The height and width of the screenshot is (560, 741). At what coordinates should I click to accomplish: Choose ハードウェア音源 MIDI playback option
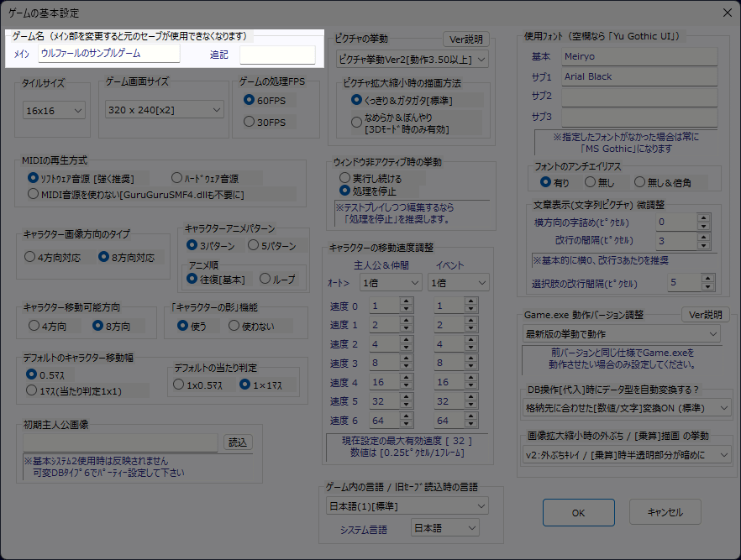click(176, 178)
